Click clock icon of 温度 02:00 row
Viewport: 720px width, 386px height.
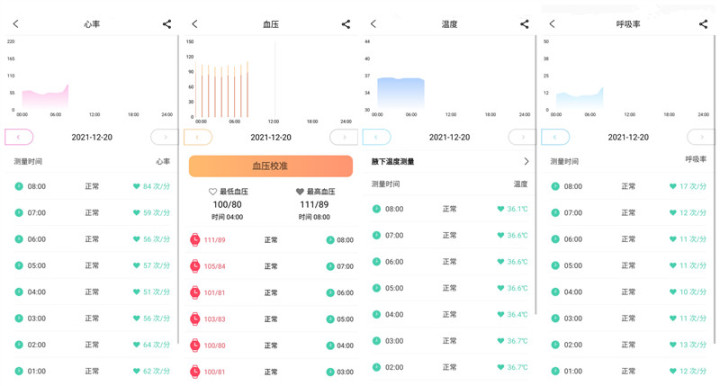377,367
